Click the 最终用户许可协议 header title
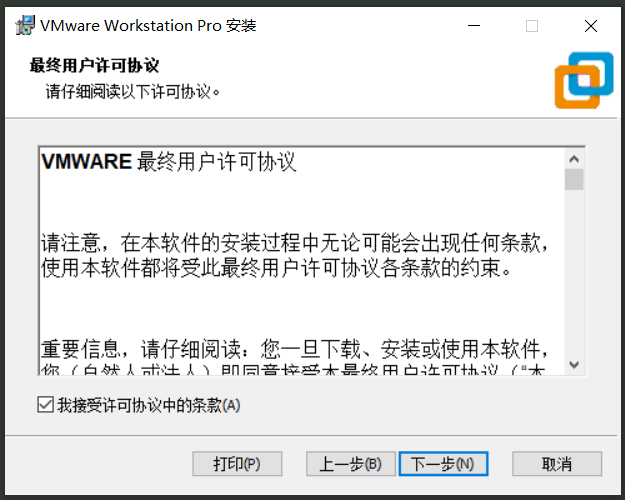 (x=95, y=66)
